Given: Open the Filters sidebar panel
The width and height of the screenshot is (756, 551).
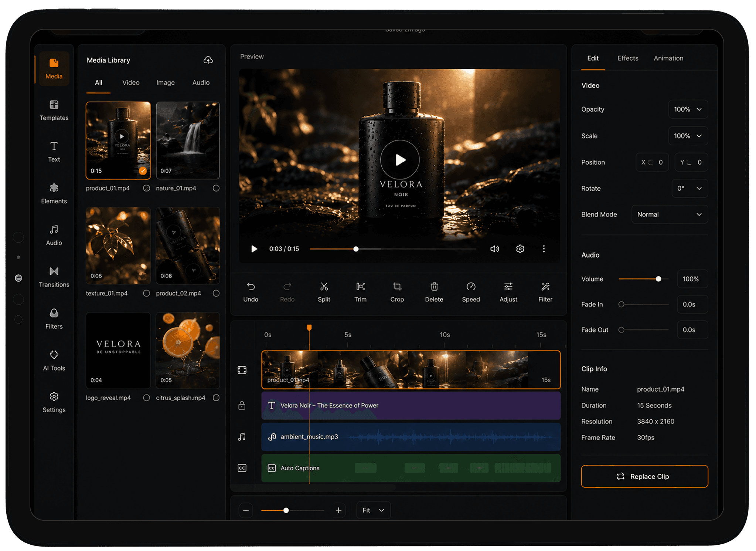Looking at the screenshot, I should [54, 319].
